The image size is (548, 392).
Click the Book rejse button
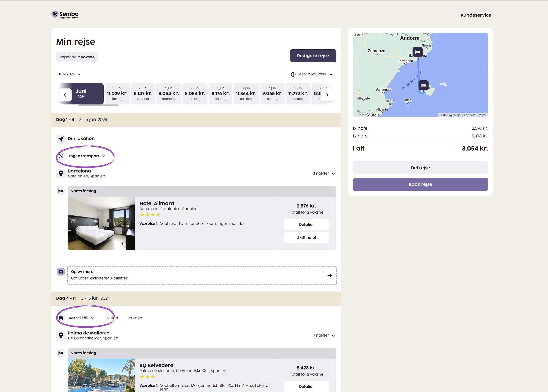click(x=420, y=184)
